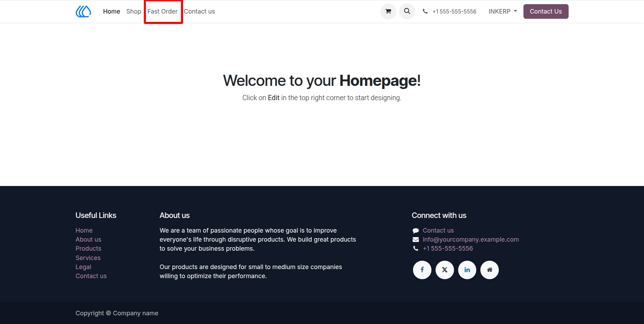Open the Fast Order menu item
This screenshot has width=644, height=324.
(163, 11)
